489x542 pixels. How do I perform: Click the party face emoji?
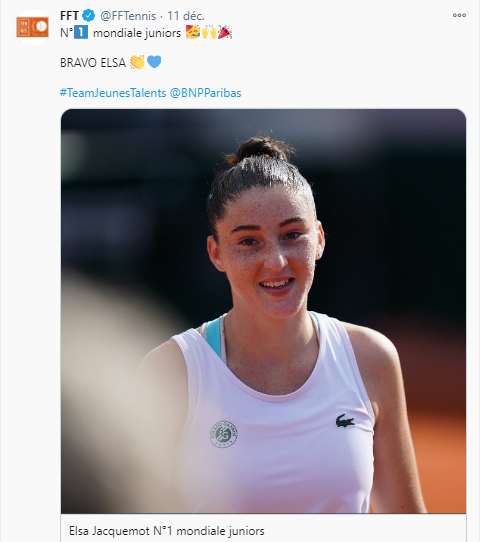(193, 32)
